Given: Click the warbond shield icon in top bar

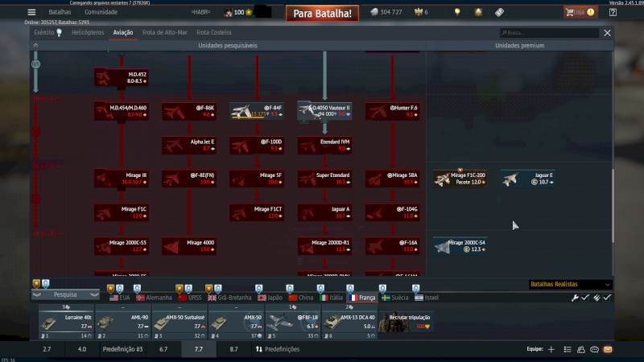Looking at the screenshot, I should tap(478, 12).
